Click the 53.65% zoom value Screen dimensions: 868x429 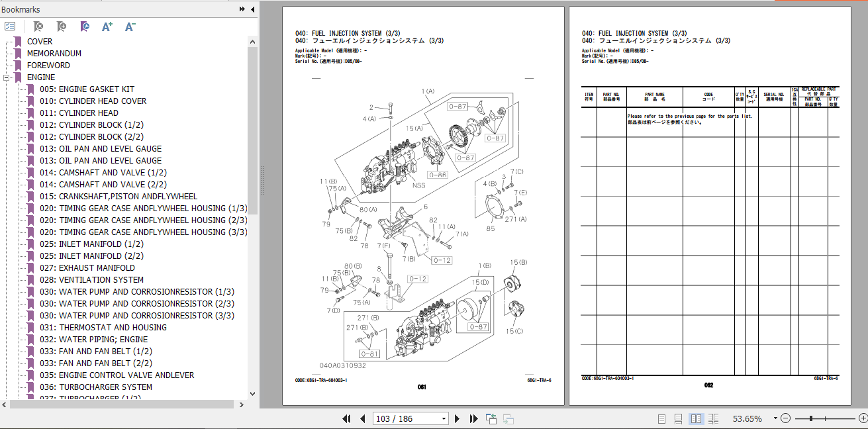pyautogui.click(x=747, y=418)
